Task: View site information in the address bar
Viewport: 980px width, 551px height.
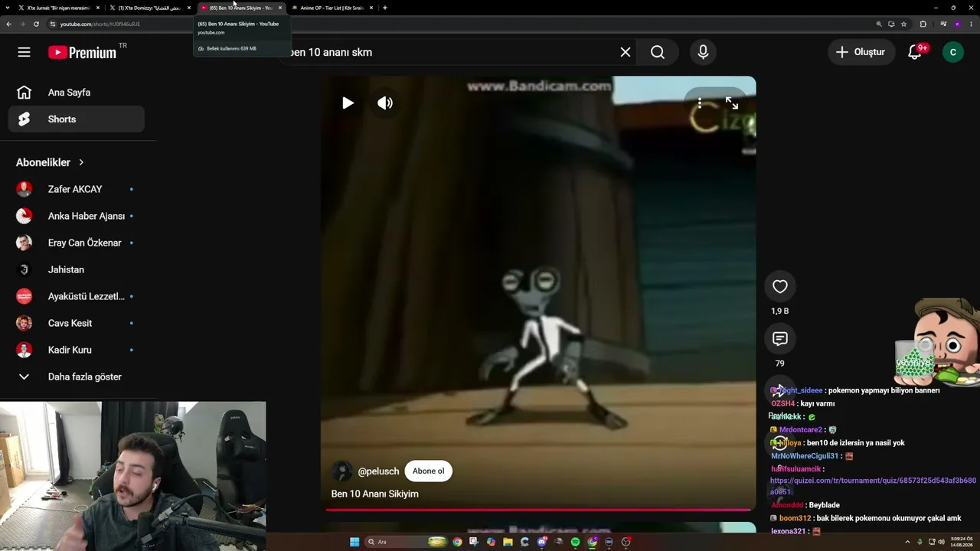Action: coord(53,24)
